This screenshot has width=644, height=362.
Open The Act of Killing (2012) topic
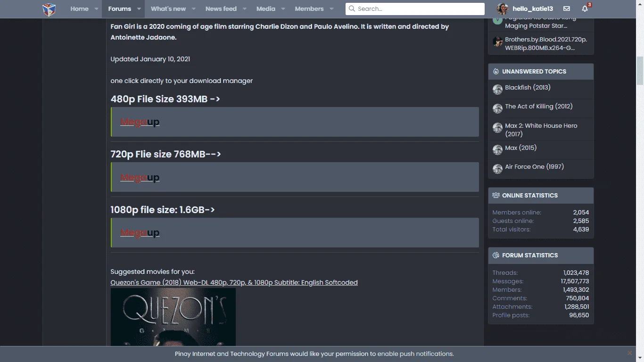coord(539,106)
